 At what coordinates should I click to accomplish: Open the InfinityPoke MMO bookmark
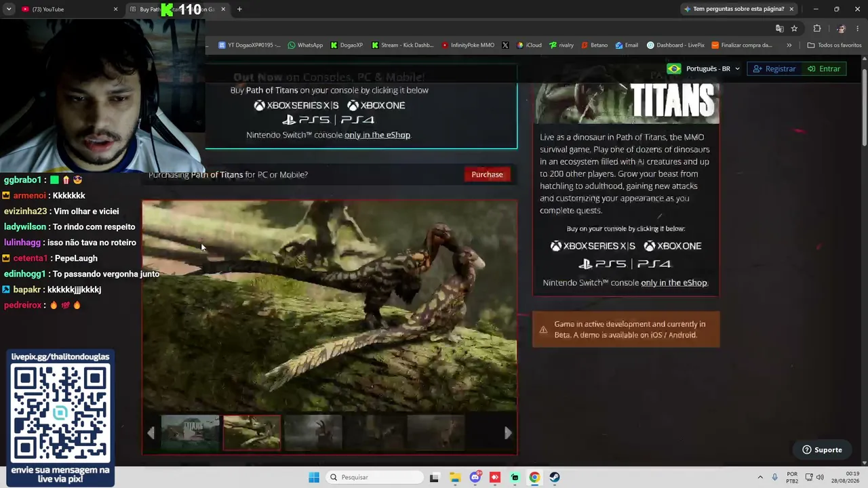[468, 45]
